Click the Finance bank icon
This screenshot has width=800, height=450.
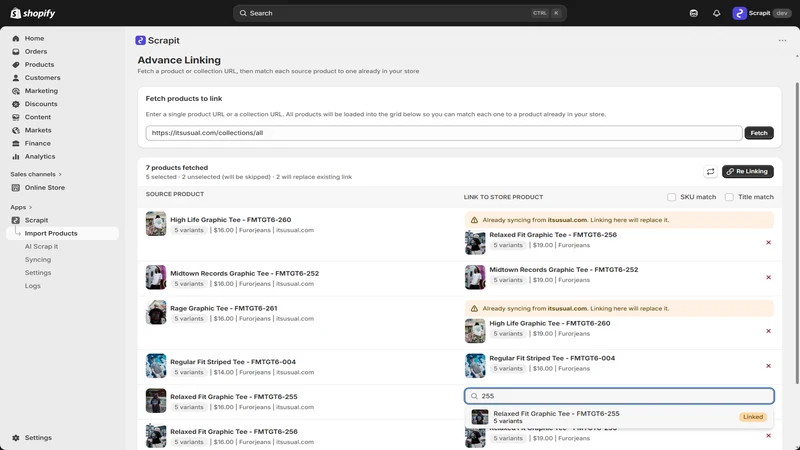16,143
